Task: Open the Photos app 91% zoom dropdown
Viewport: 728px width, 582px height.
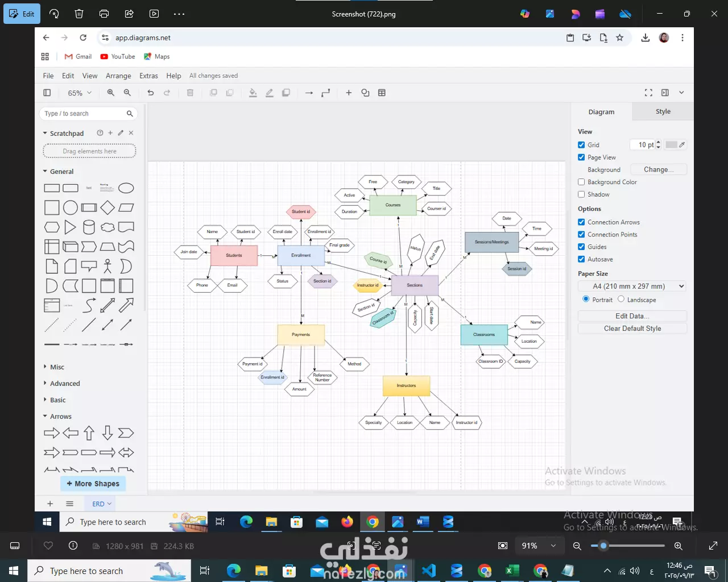Action: (x=539, y=546)
